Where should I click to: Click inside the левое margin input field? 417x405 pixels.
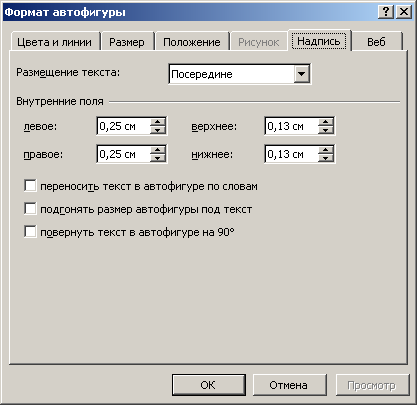[124, 126]
